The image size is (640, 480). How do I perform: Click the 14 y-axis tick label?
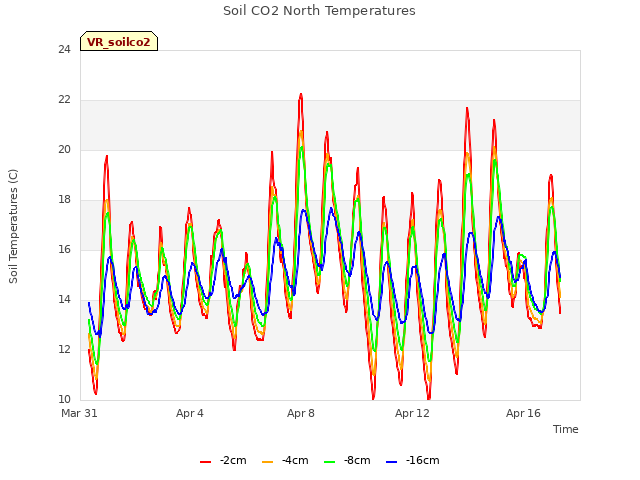[x=64, y=300]
